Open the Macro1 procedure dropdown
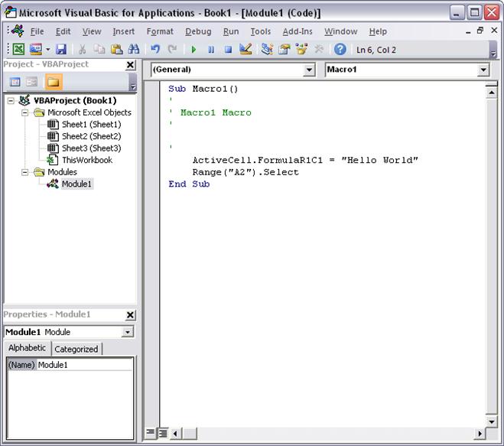The width and height of the screenshot is (504, 446). click(x=483, y=70)
